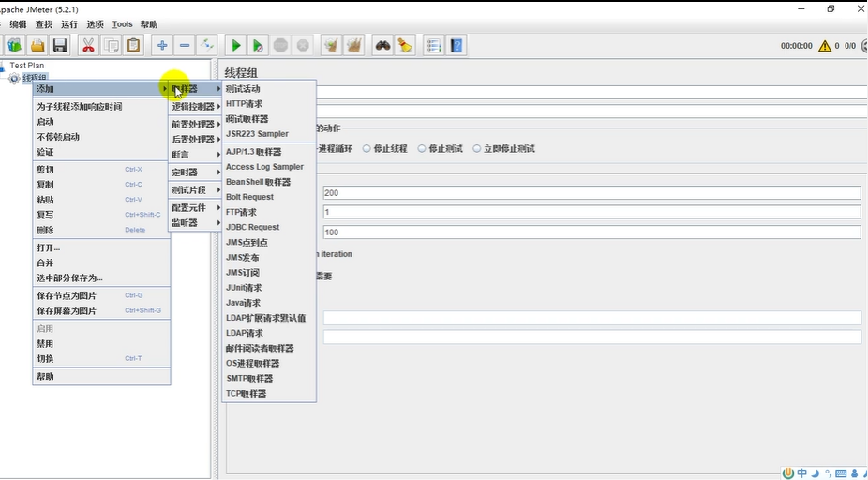Viewport: 868px width, 480px height.
Task: Select Test Plan node in tree
Action: click(26, 66)
